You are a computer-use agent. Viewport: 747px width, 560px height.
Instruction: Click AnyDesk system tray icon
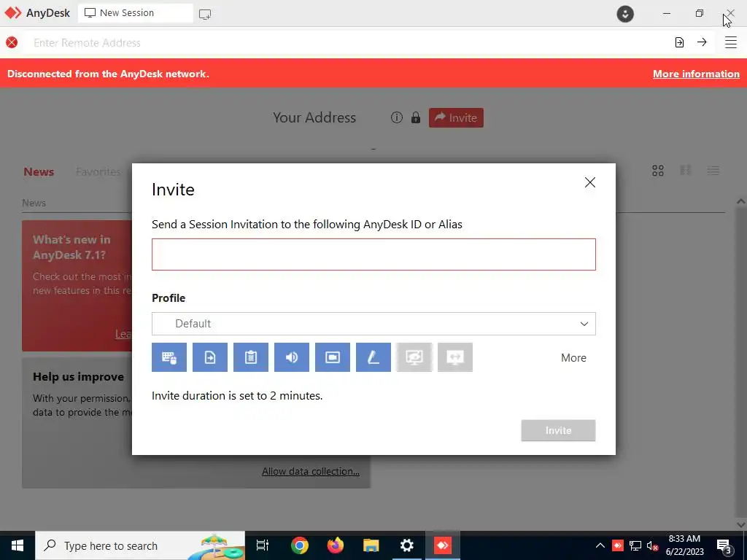pyautogui.click(x=617, y=545)
